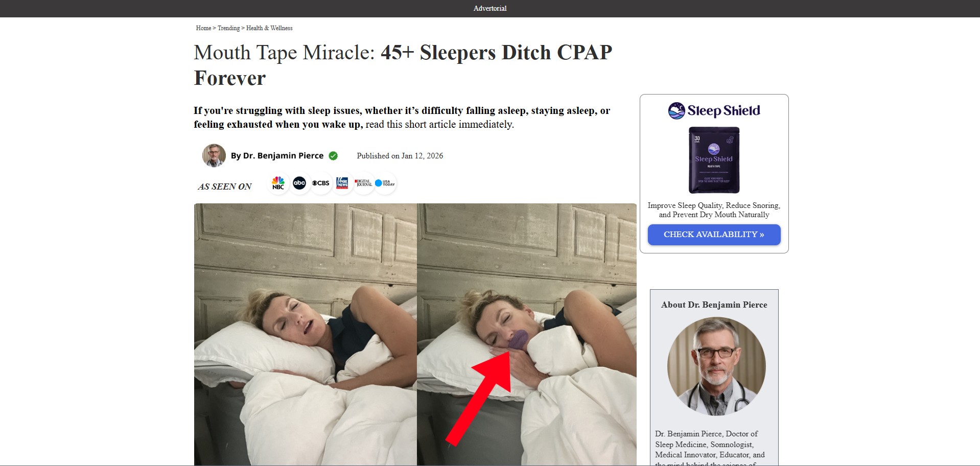Go to the Trending breadcrumb
The image size is (980, 466).
(x=228, y=28)
